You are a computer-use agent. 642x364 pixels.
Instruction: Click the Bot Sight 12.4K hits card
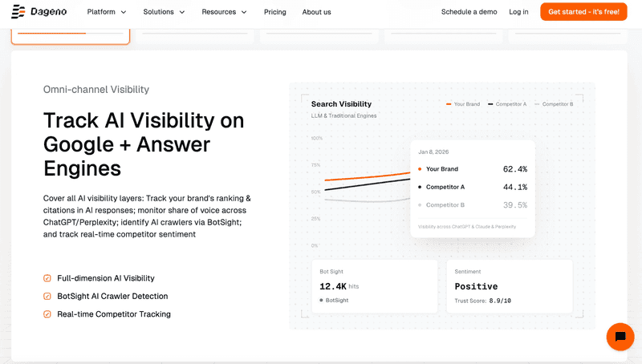point(374,286)
